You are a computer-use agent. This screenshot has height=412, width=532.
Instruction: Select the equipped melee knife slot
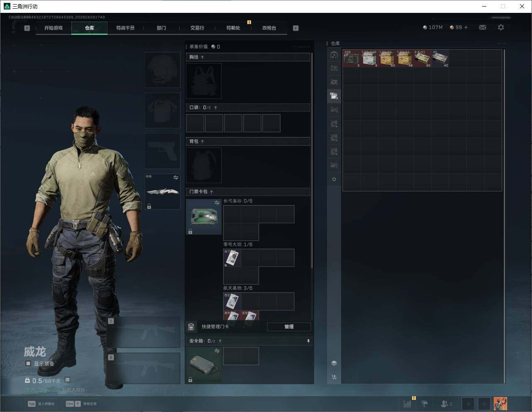(x=162, y=191)
